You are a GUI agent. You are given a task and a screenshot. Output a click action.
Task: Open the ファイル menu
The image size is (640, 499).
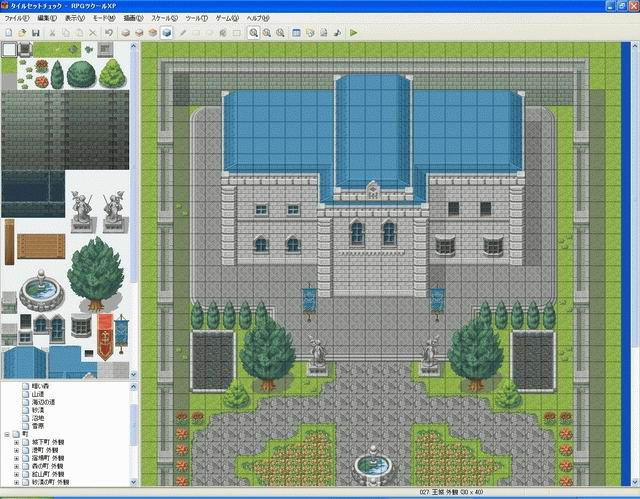coord(16,18)
